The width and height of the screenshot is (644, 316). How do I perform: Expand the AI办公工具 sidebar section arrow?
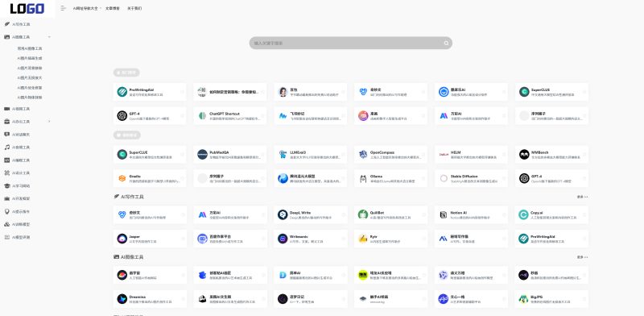[x=49, y=122]
